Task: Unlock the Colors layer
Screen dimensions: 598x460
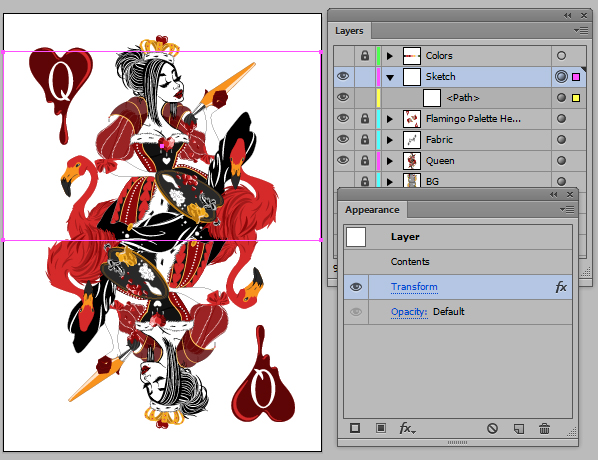Action: 365,56
